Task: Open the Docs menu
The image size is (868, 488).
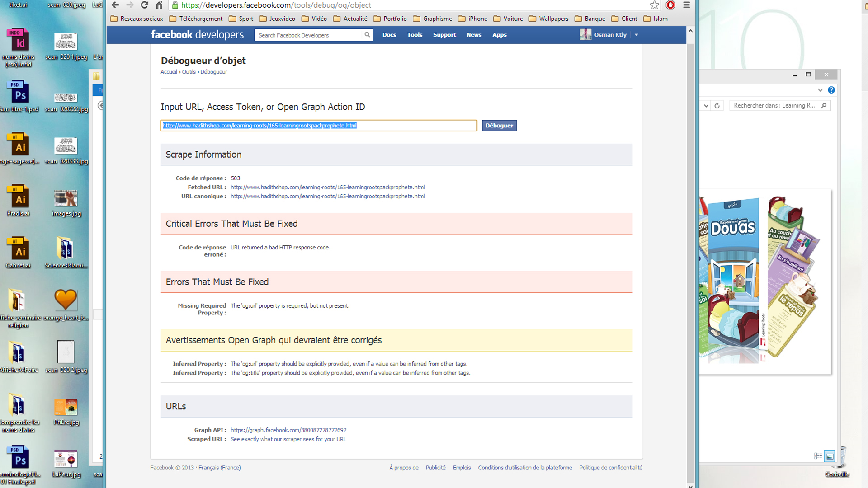Action: coord(389,35)
